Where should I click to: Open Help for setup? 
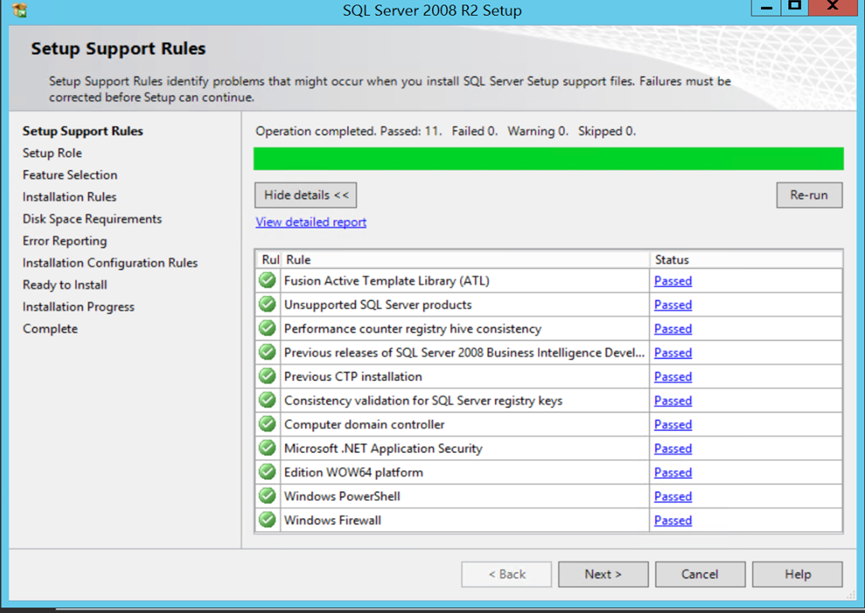[x=797, y=574]
